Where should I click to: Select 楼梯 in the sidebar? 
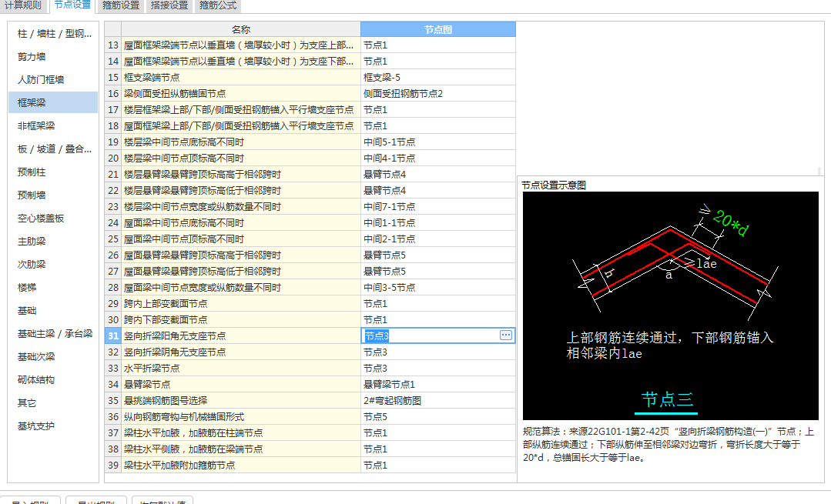point(53,288)
